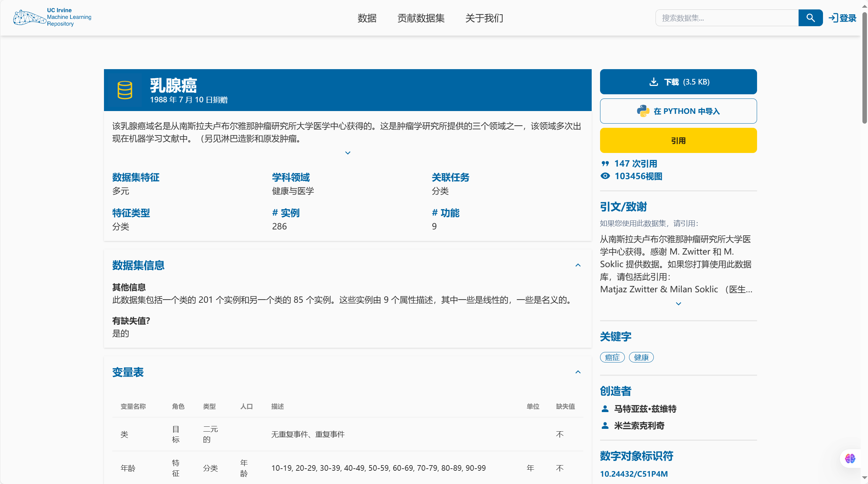Collapse the 变量表 section
Viewport: 868px width, 484px height.
(578, 372)
